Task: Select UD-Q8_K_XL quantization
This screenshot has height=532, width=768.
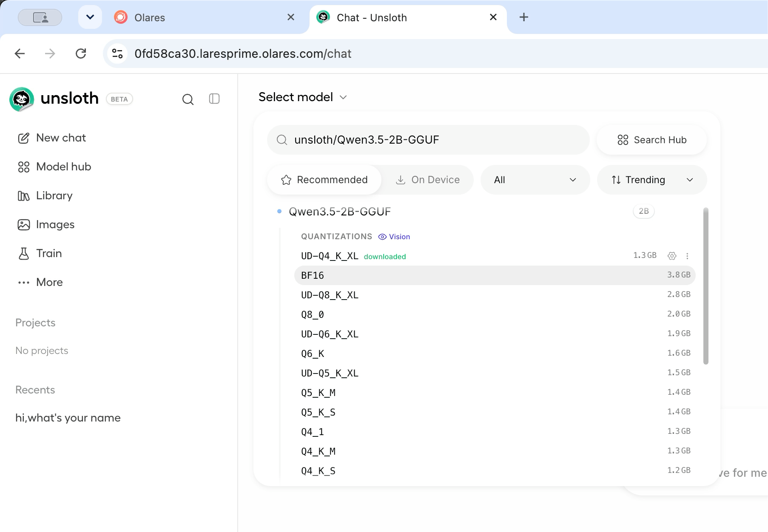Action: (x=495, y=295)
